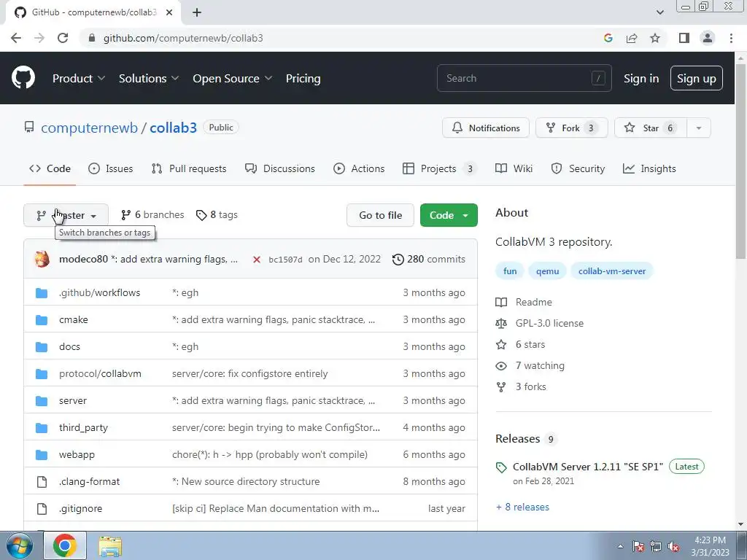Click the GitHub search field
Screen dimensions: 747x560
(524, 78)
